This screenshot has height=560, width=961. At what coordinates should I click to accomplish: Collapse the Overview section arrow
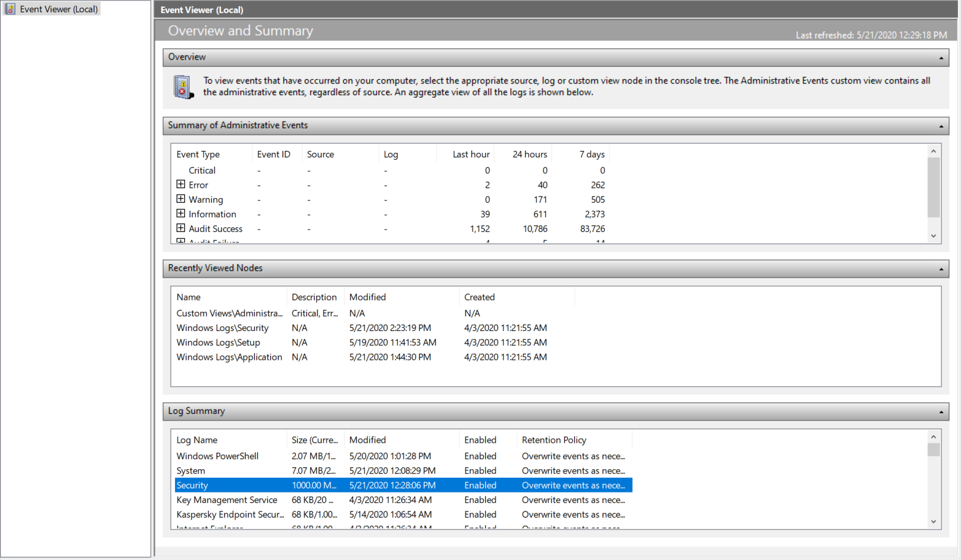pos(941,58)
